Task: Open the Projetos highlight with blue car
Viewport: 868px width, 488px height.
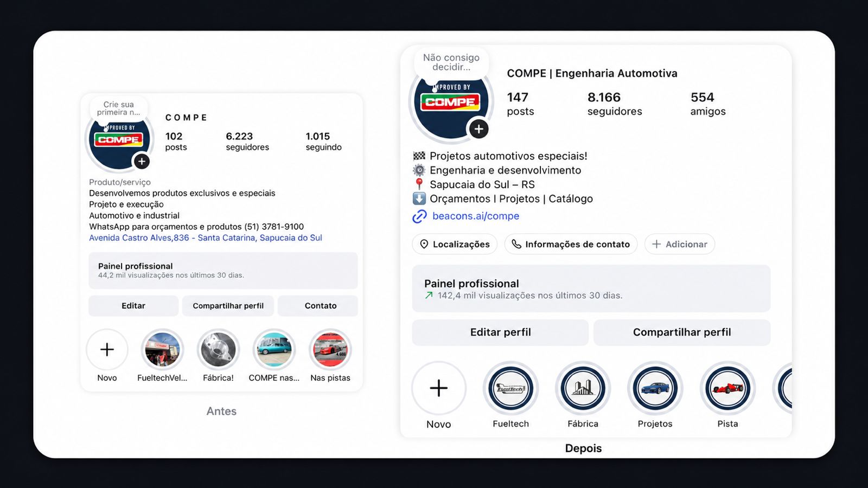Action: pyautogui.click(x=655, y=388)
